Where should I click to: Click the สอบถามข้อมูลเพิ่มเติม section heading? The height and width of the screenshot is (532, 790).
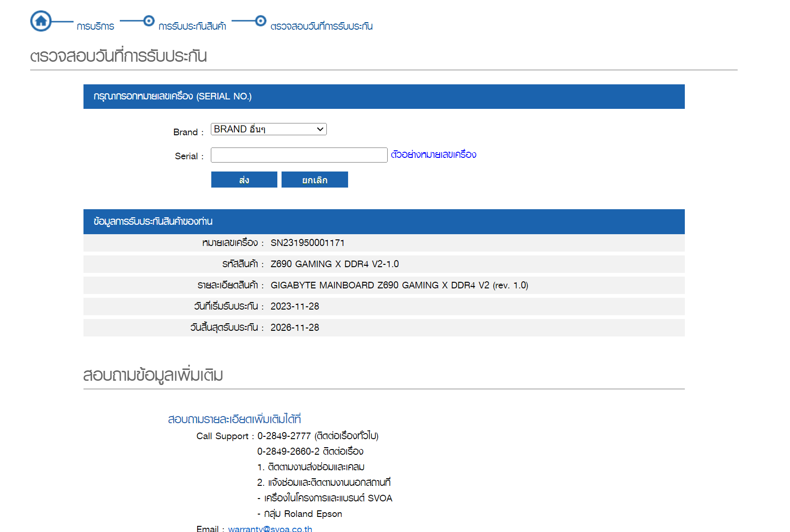point(153,375)
